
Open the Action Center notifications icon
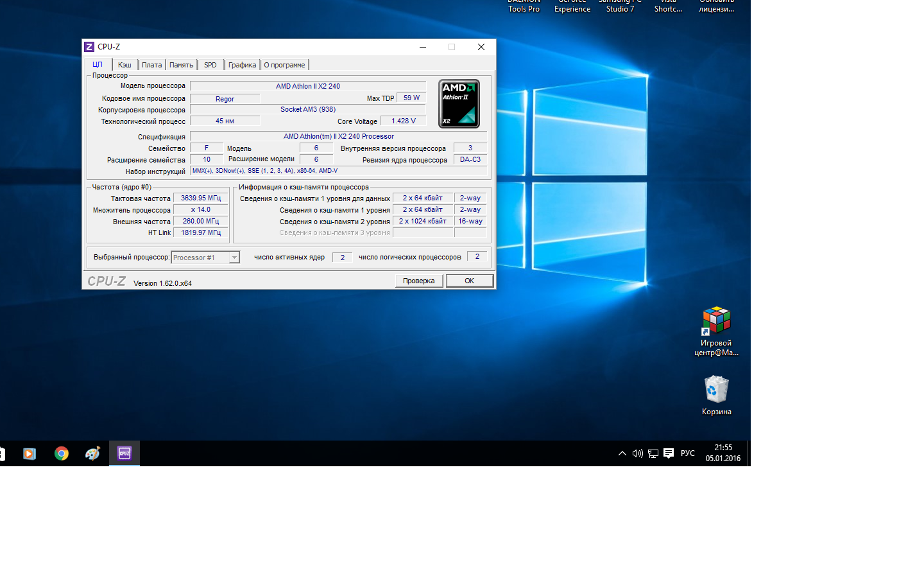[x=669, y=453]
